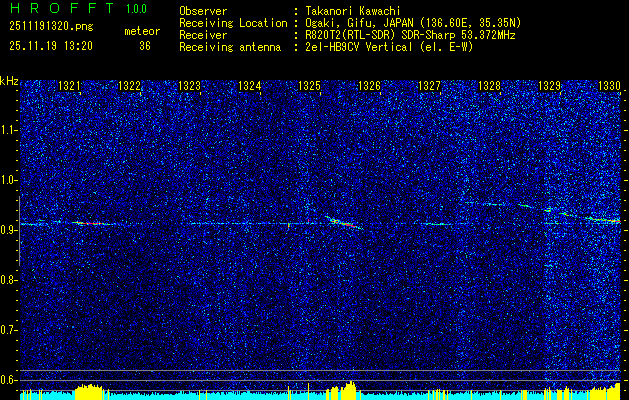The height and width of the screenshot is (400, 629).
Task: Click the 1322 time marker
Action: coord(129,85)
